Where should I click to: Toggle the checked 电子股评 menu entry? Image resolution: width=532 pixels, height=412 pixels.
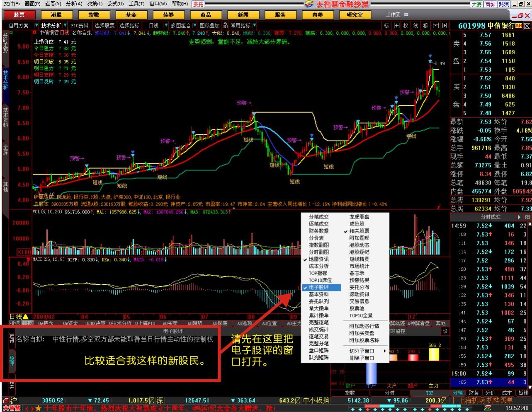322,287
